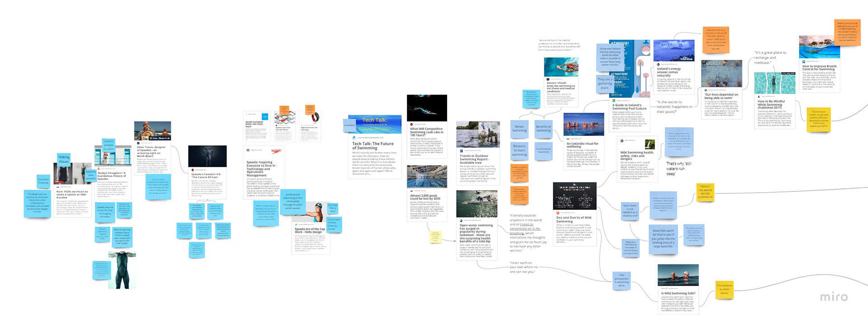The image size is (868, 321).
Task: Select the 'Graphene' sticky note
Action: pos(349,125)
